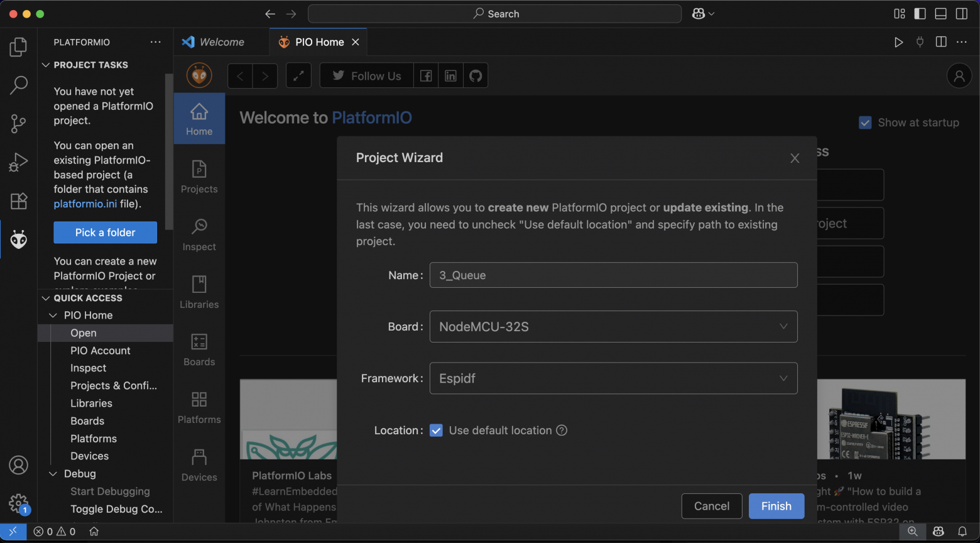Open Libraries in PIO Home sidebar

(199, 292)
